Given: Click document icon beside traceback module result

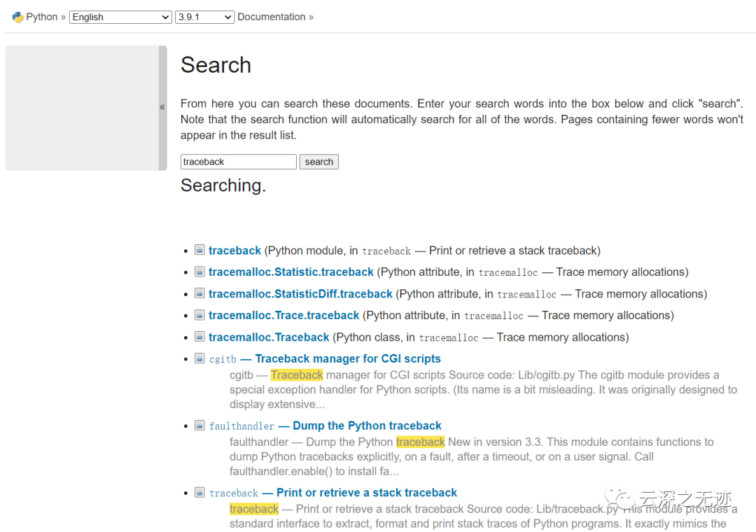Looking at the screenshot, I should click(x=199, y=250).
